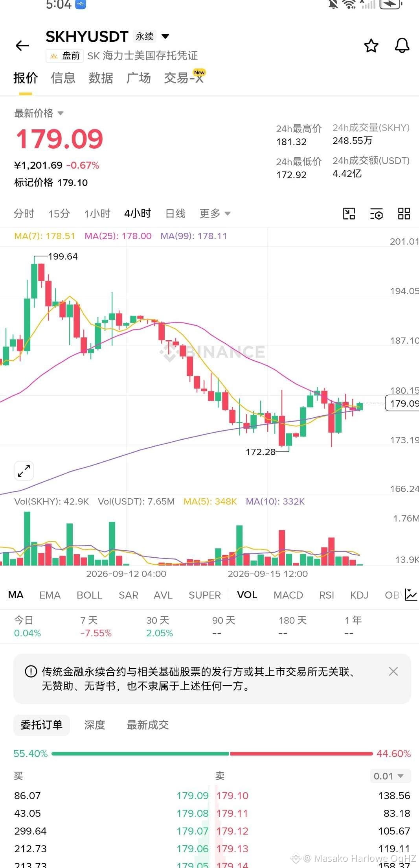Open multi-chart grid layout icon

404,214
